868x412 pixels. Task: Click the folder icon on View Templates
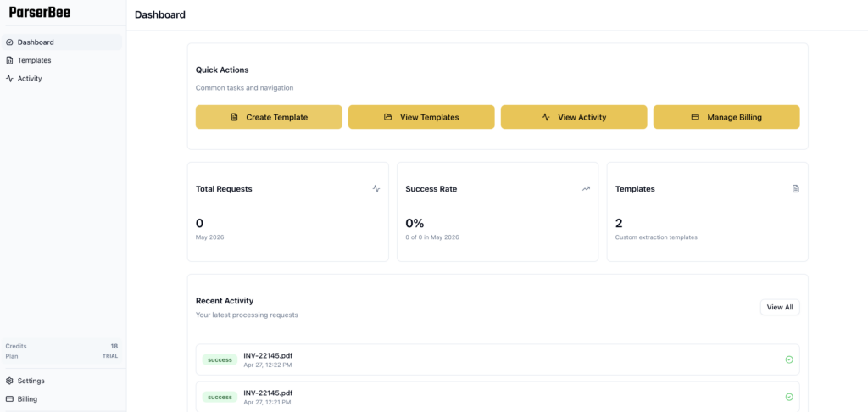pyautogui.click(x=388, y=117)
